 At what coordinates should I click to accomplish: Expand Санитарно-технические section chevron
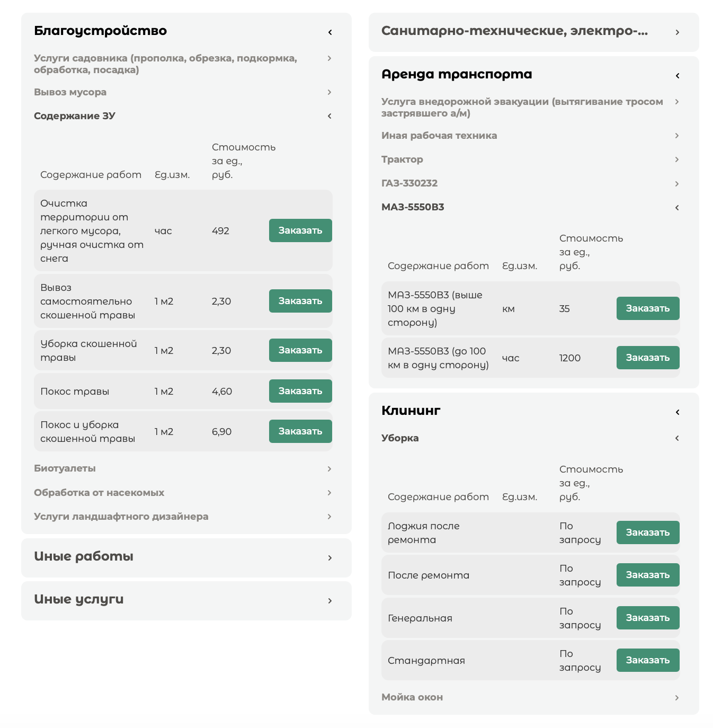[677, 32]
